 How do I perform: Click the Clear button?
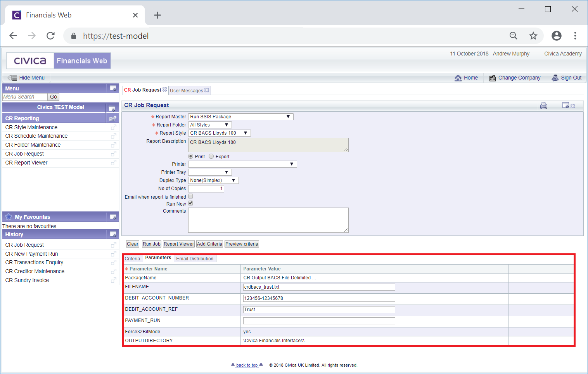[x=133, y=244]
